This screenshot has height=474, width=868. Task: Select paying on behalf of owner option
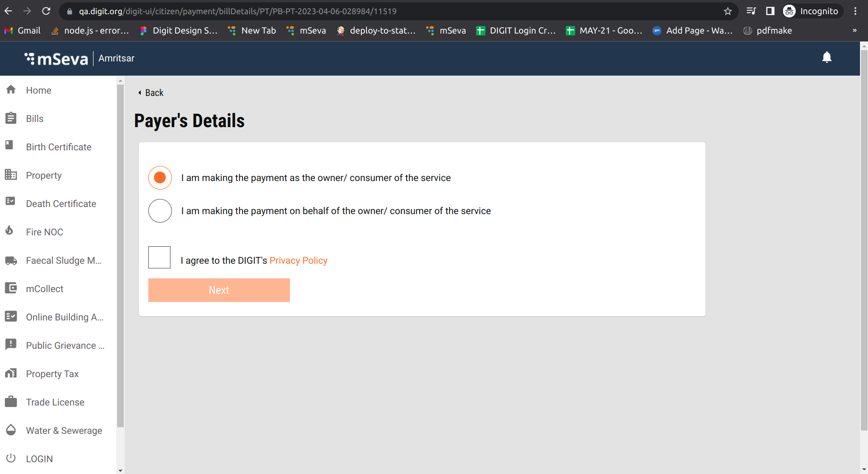[x=160, y=211]
